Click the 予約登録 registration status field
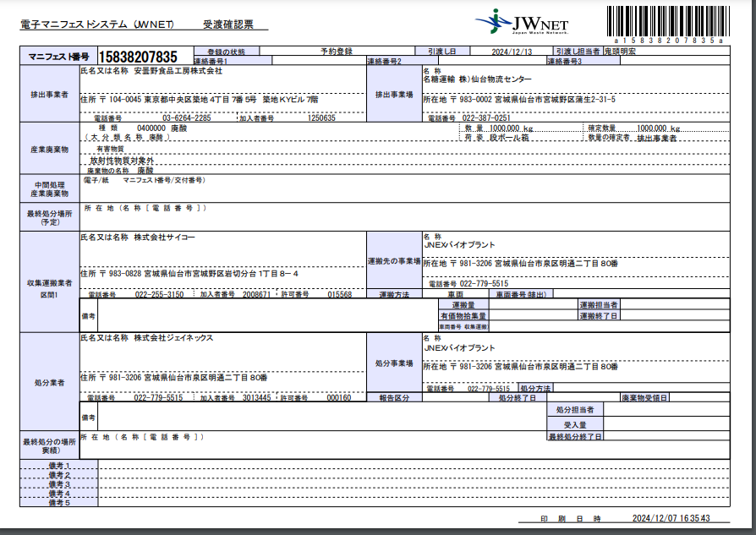 click(336, 52)
